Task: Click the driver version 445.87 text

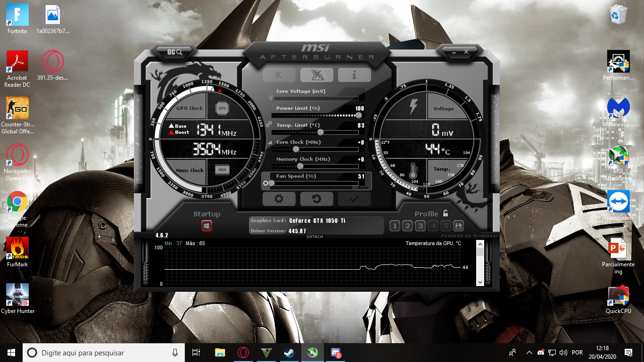Action: 297,231
